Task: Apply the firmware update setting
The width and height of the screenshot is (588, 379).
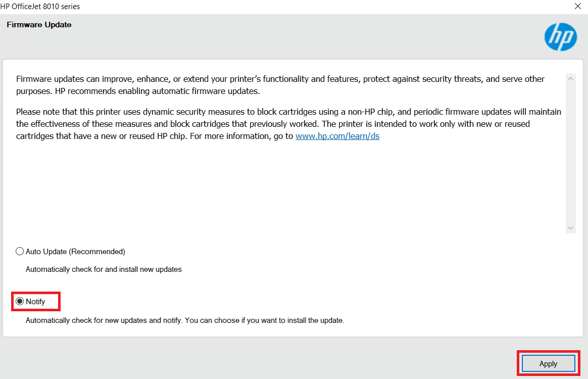Action: pos(548,364)
